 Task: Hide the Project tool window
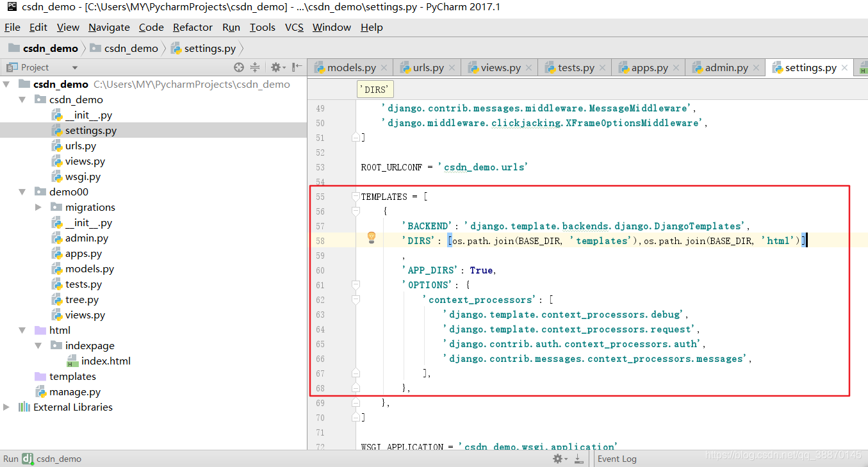click(x=297, y=67)
